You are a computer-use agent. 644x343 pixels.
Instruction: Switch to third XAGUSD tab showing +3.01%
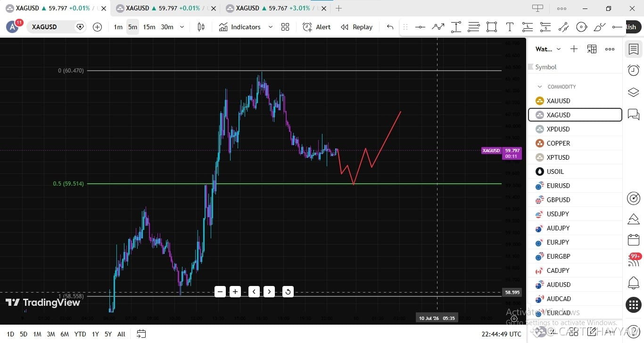(x=276, y=8)
